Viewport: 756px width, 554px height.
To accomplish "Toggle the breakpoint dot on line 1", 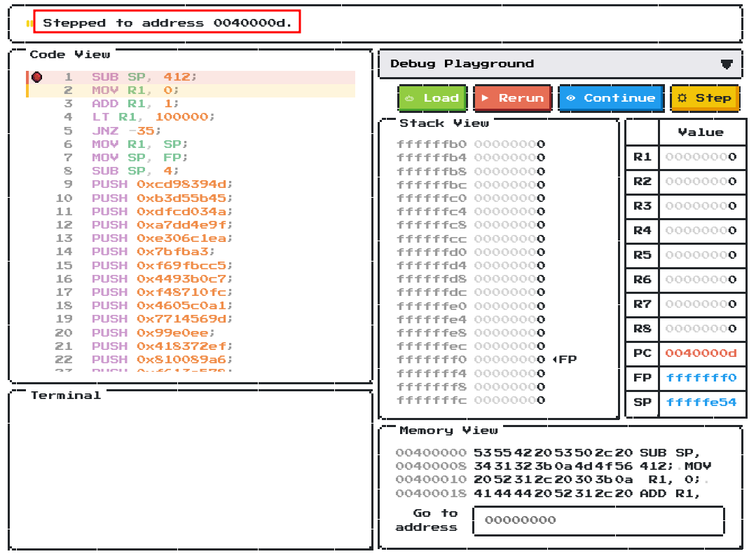I will tap(36, 76).
